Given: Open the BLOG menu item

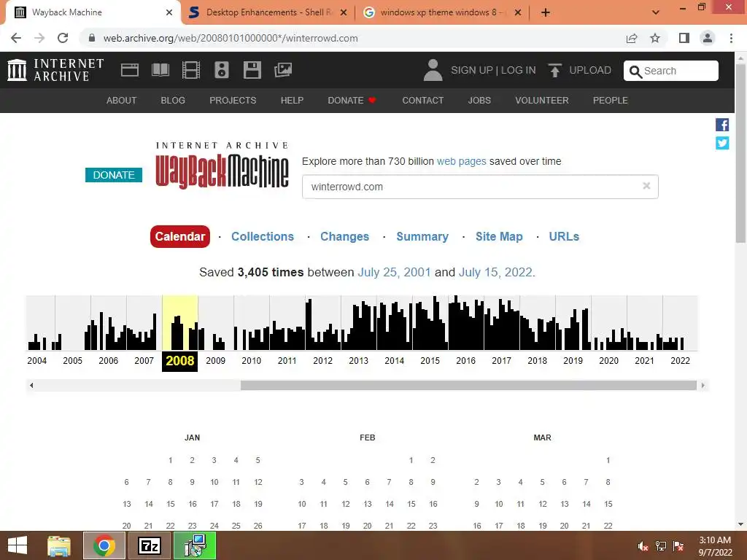Looking at the screenshot, I should 173,101.
